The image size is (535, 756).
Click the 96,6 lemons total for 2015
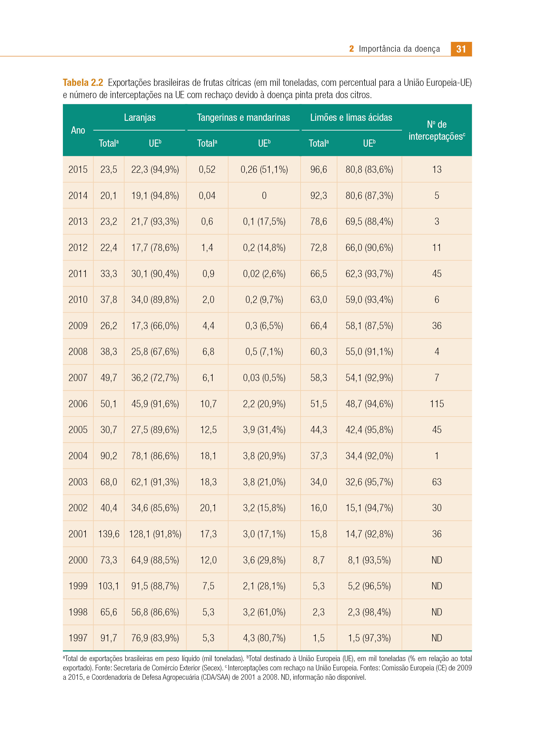pyautogui.click(x=319, y=169)
